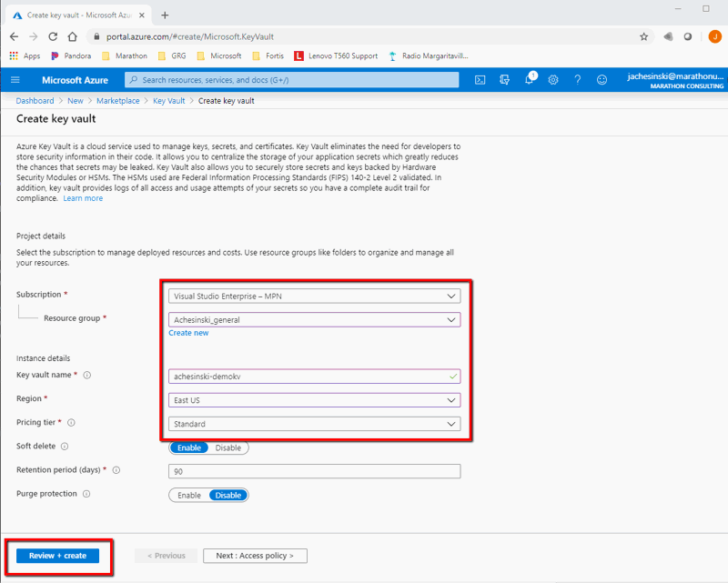Open the Directory and subscription filter icon
Image resolution: width=728 pixels, height=583 pixels.
point(505,80)
